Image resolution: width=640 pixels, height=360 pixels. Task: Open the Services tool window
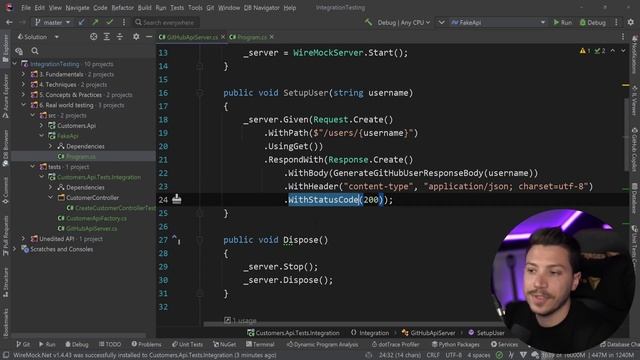(x=504, y=344)
